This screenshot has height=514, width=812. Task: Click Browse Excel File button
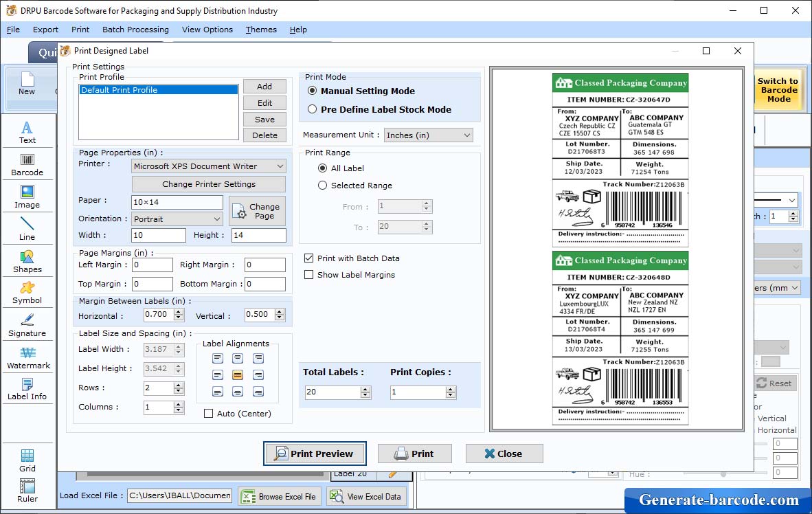pos(280,496)
